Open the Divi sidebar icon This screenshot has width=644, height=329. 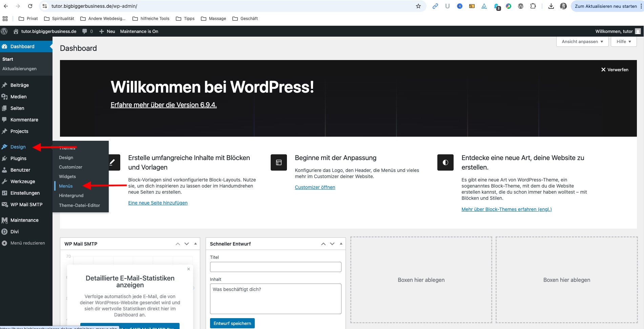click(x=4, y=232)
